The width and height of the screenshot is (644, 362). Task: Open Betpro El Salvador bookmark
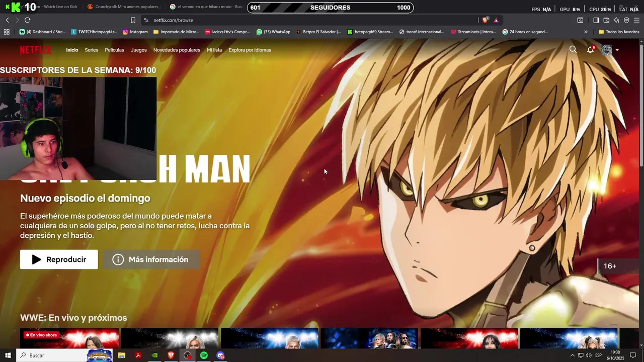pyautogui.click(x=318, y=32)
